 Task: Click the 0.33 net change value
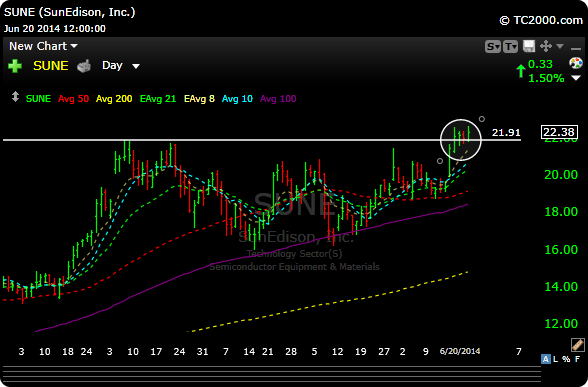point(540,64)
